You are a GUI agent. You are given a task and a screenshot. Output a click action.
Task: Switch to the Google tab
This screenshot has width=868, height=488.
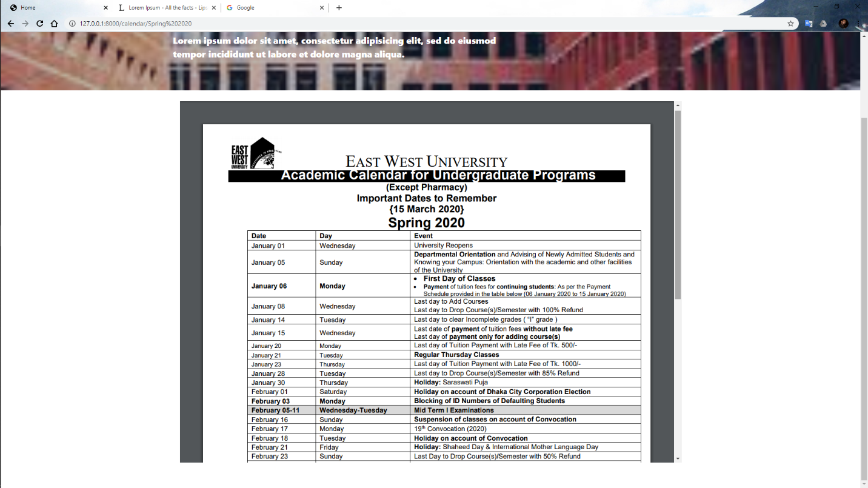click(275, 8)
